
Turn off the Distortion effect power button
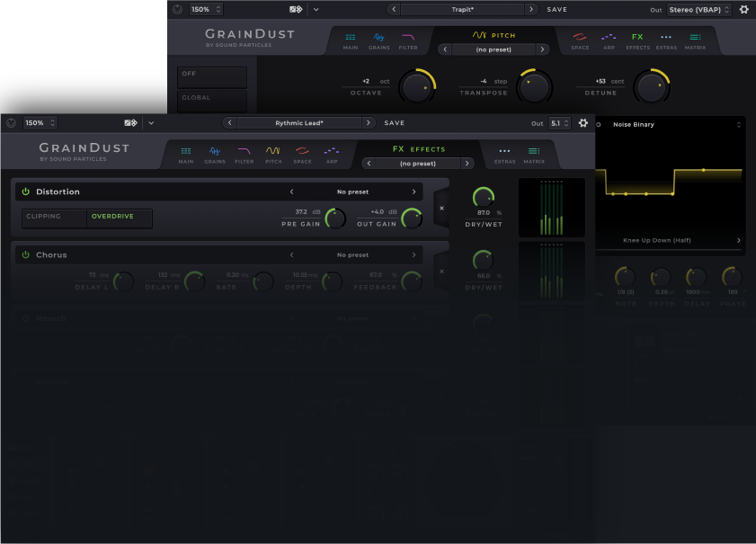click(x=26, y=192)
